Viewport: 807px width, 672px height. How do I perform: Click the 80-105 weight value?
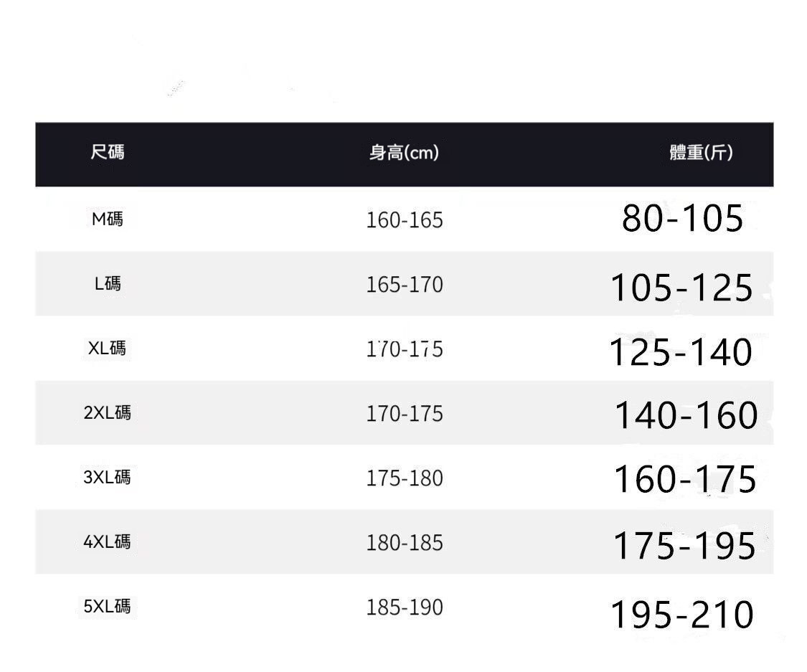click(x=682, y=218)
